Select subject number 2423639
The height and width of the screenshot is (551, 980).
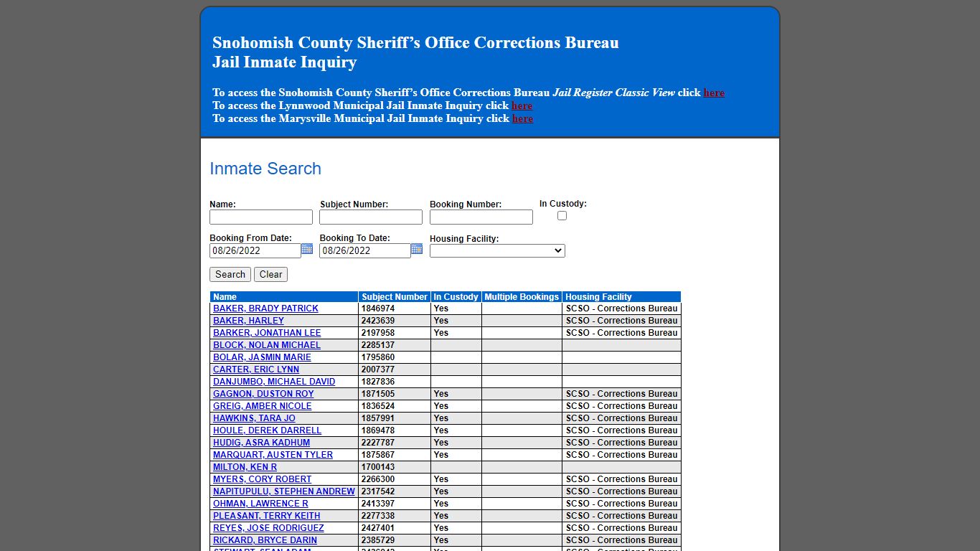[x=378, y=321]
